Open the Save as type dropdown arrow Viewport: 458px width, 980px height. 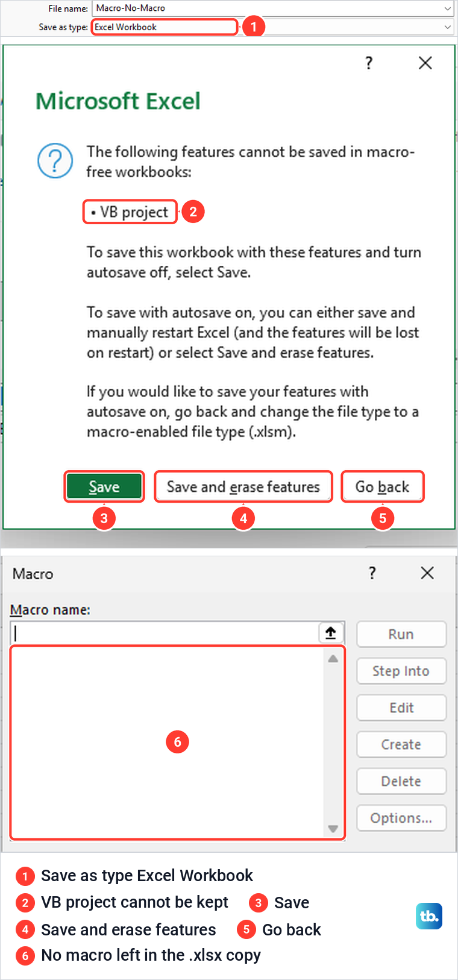pos(447,27)
